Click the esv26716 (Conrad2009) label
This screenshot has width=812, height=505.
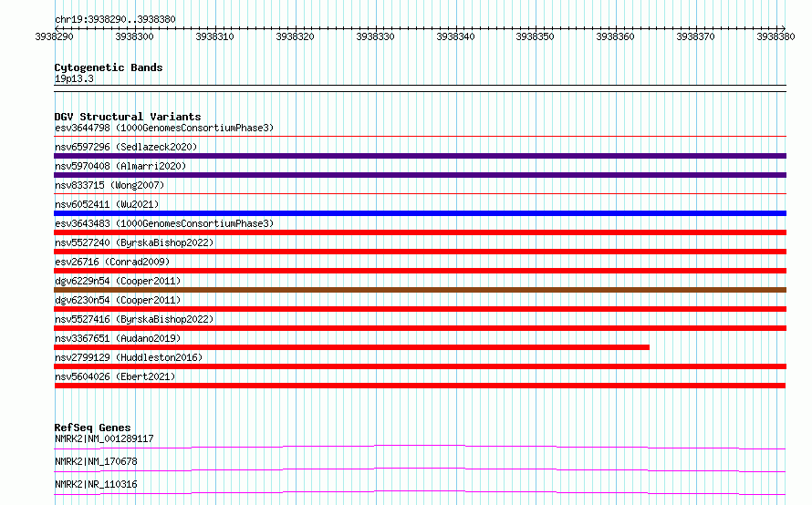point(112,262)
